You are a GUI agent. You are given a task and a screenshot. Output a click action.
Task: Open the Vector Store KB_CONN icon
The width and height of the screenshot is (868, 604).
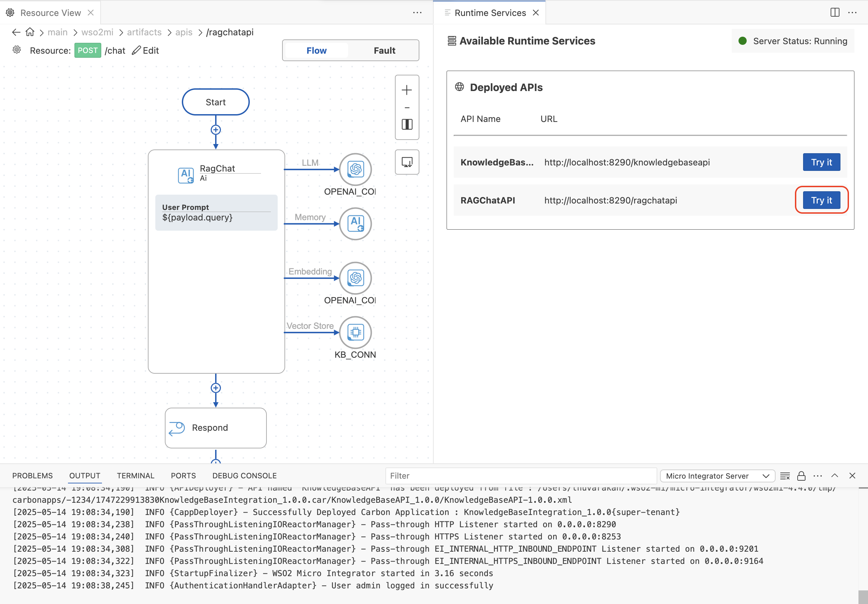(x=355, y=333)
